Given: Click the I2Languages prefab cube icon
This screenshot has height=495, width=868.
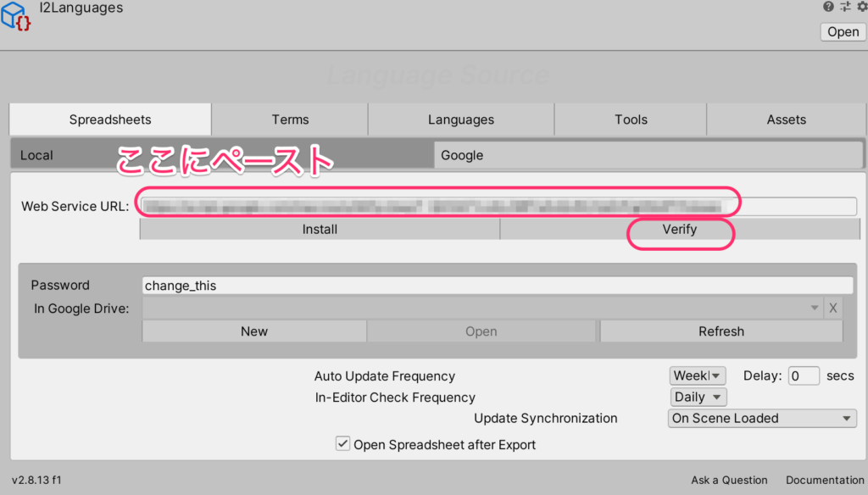Looking at the screenshot, I should pos(16,16).
